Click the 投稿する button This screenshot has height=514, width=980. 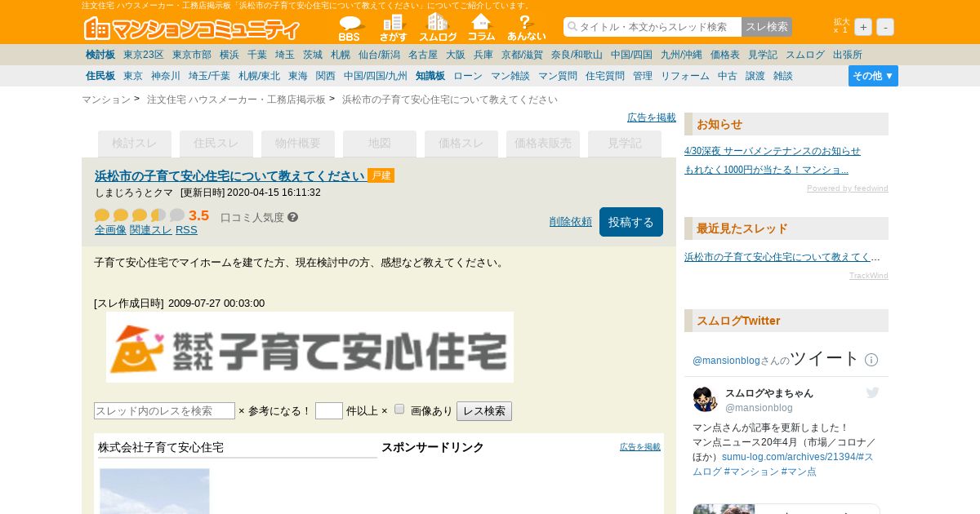tap(631, 222)
